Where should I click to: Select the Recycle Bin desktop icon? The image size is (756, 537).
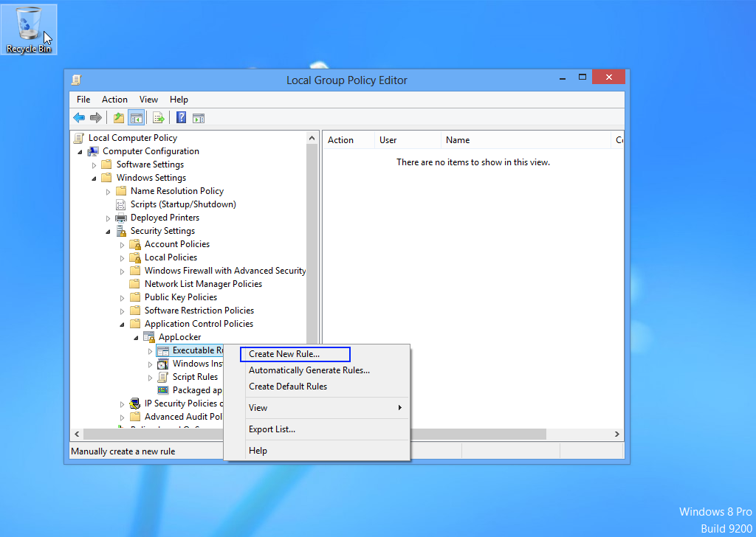pos(29,30)
